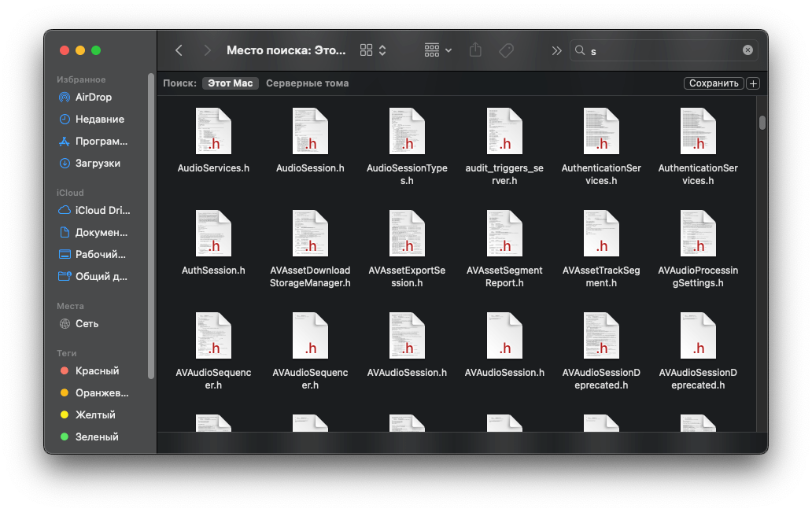Select the "Этот Mac" search scope
The height and width of the screenshot is (512, 812).
pos(230,83)
